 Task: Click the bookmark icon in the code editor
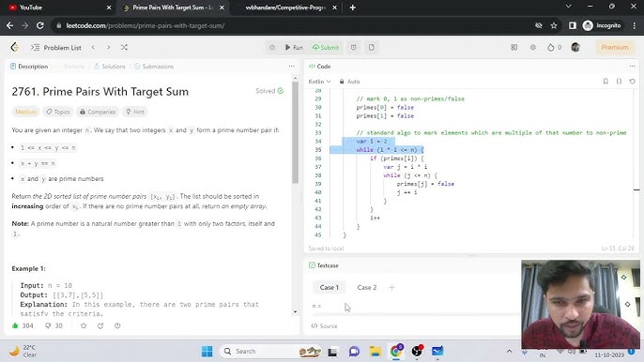pyautogui.click(x=606, y=82)
